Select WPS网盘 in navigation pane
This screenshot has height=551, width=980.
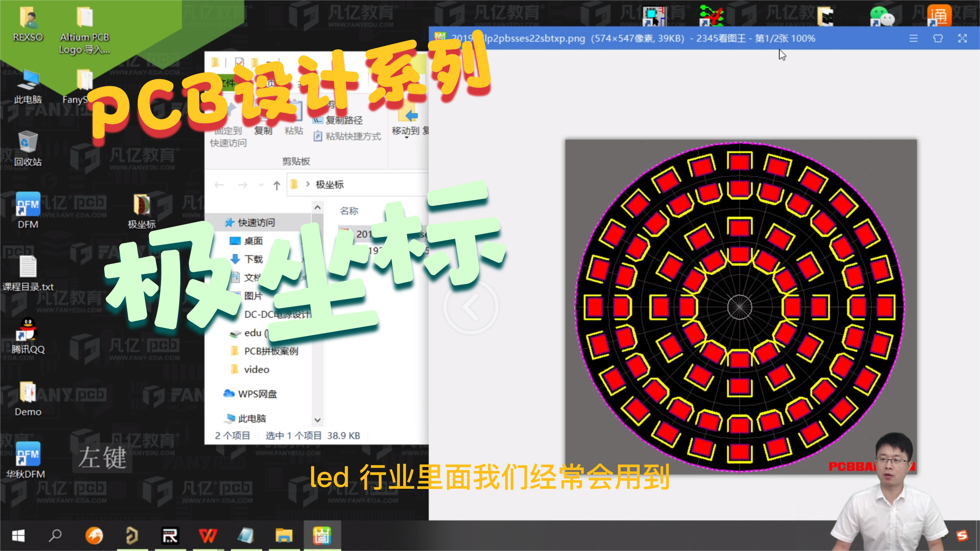[250, 394]
